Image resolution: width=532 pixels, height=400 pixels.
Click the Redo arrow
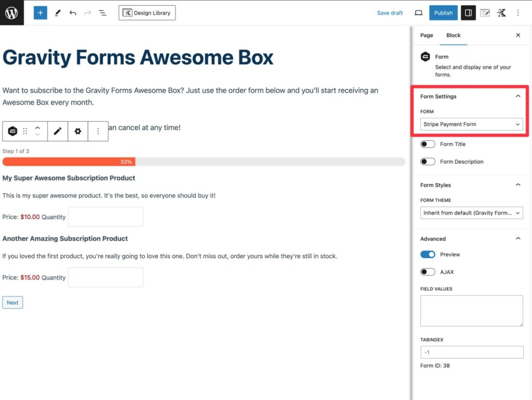[x=87, y=12]
